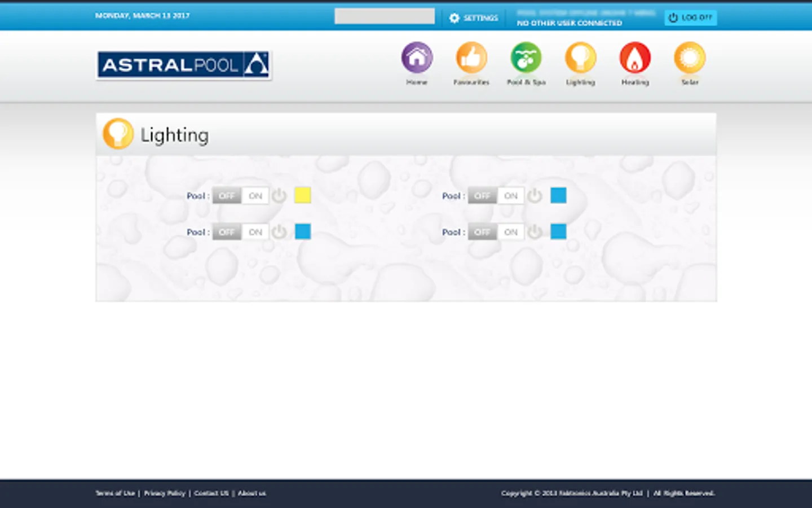This screenshot has height=508, width=812.
Task: Click the large Lighting bulb icon in the panel header
Action: (x=118, y=134)
